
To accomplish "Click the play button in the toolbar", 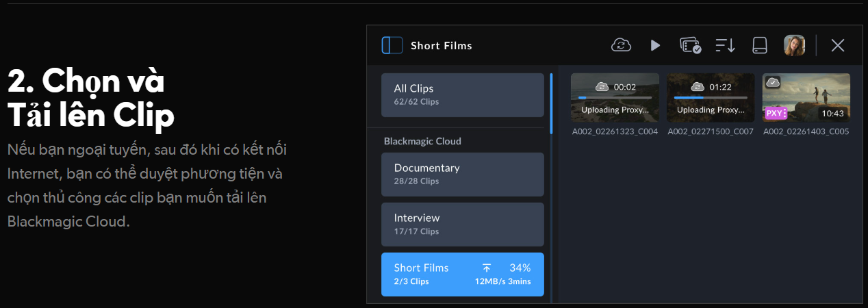I will [x=655, y=45].
